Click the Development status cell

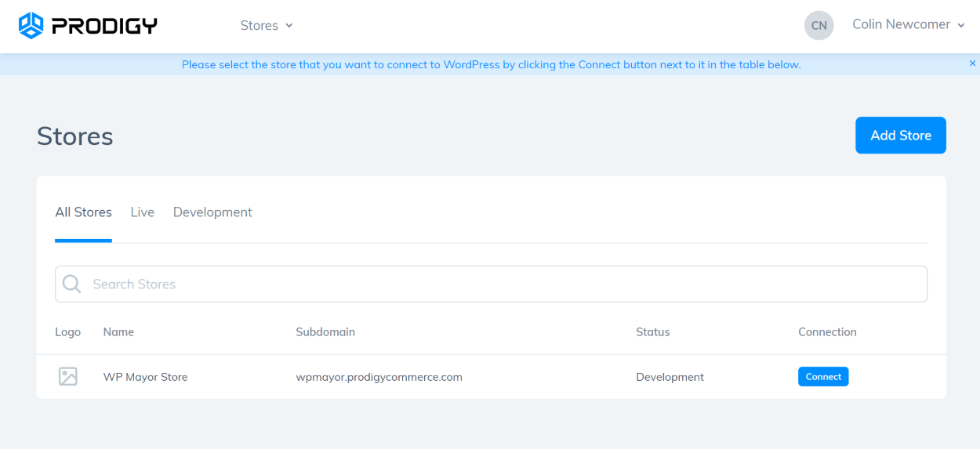[670, 377]
